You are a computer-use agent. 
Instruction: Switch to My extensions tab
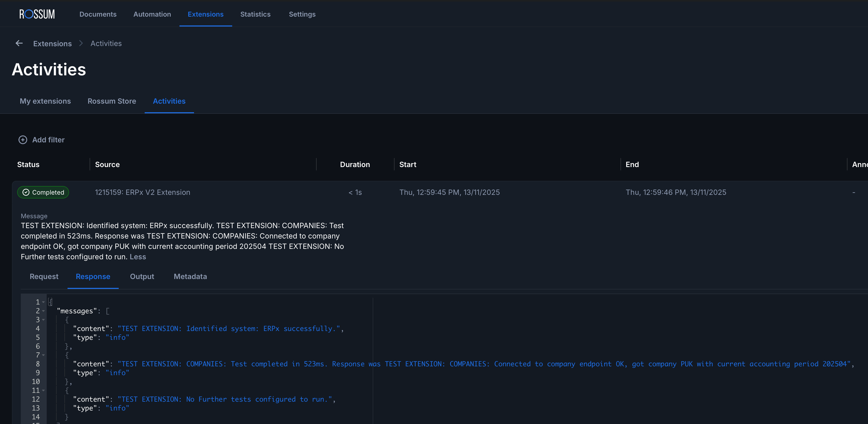tap(45, 101)
